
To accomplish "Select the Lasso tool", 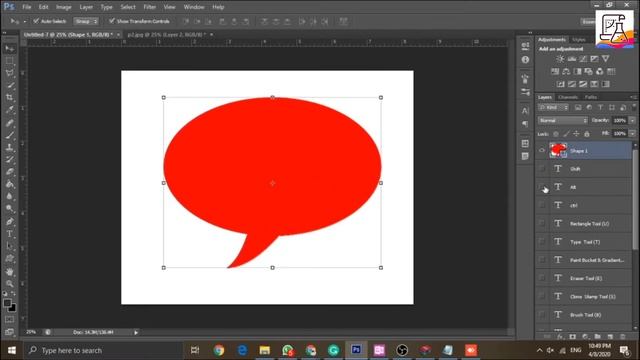I will click(x=9, y=73).
